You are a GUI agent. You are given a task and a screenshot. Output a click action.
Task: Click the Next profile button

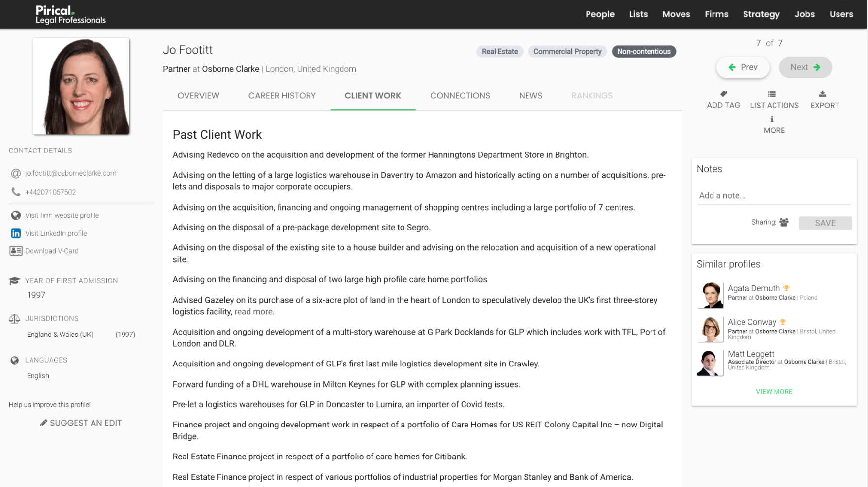(806, 67)
